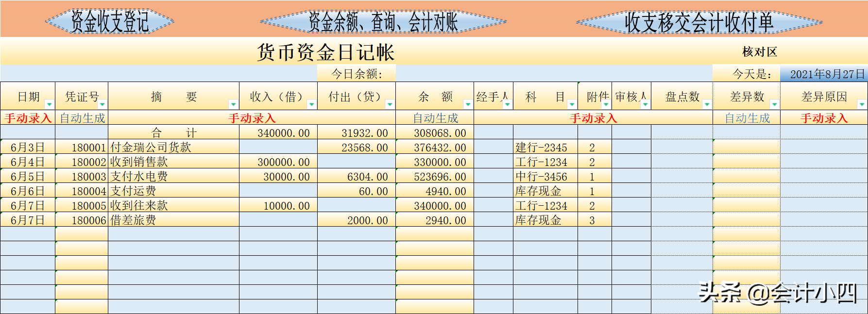The image size is (868, 314).
Task: Expand the 凭证号 column filter dropdown
Action: tap(102, 104)
